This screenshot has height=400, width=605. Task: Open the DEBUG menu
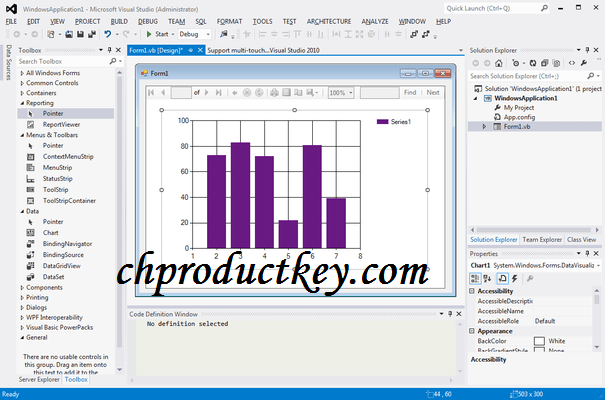tap(148, 22)
